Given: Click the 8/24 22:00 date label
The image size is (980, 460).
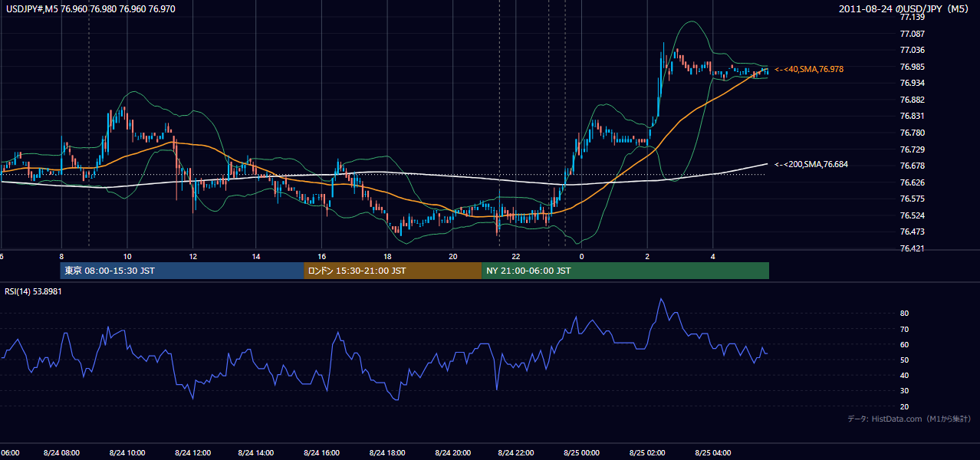Looking at the screenshot, I should [517, 452].
